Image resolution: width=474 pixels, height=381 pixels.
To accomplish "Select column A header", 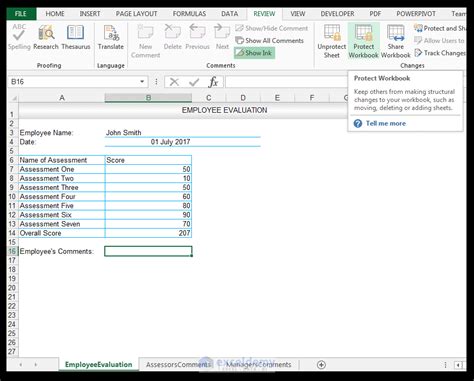I will pyautogui.click(x=62, y=98).
